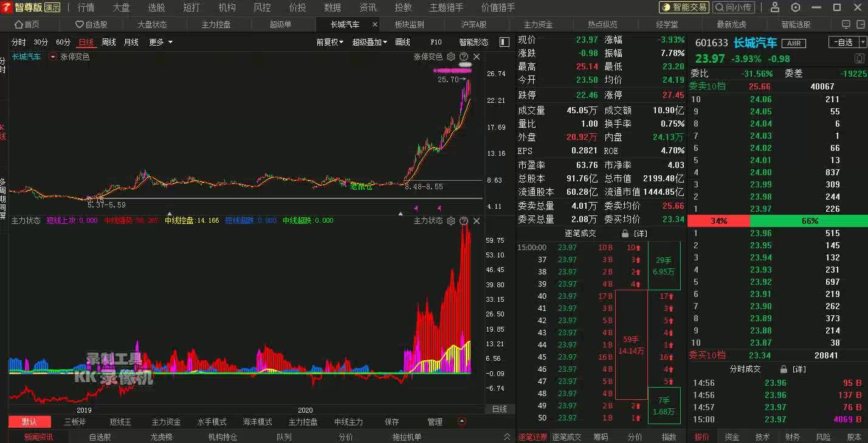Open 龙虎榜 bottom tab

pyautogui.click(x=161, y=437)
